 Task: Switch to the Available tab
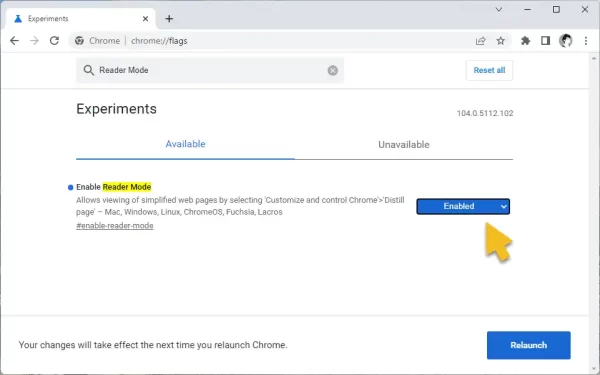185,144
